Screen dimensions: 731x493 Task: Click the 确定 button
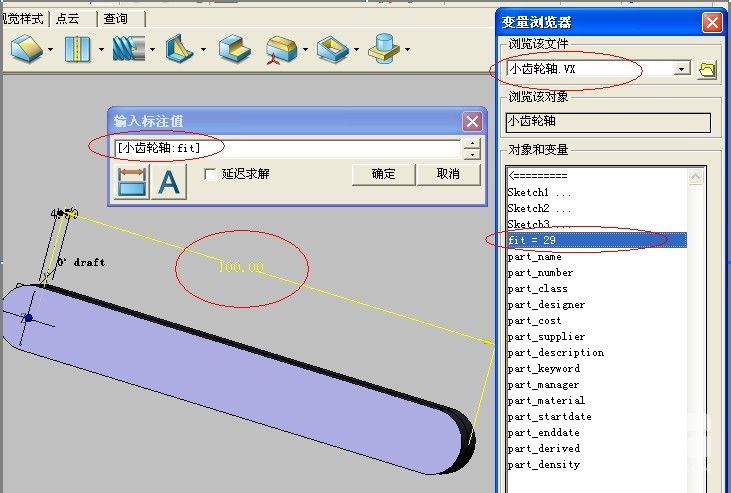tap(383, 174)
